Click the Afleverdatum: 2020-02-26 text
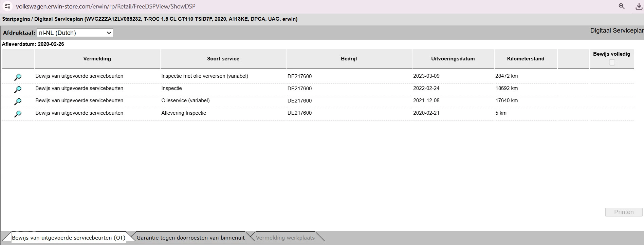The height and width of the screenshot is (245, 644). pos(33,44)
